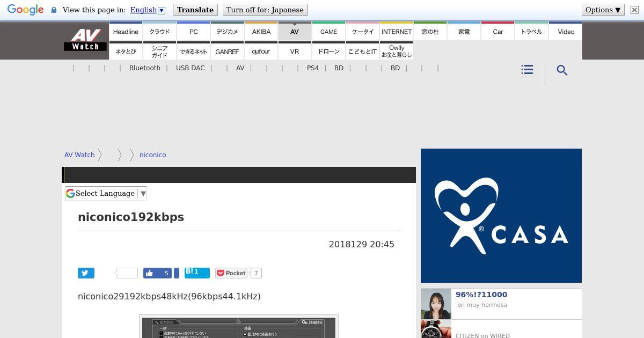Open the watch thumbnail beside CITIZEN ad
The height and width of the screenshot is (338, 644).
436,329
